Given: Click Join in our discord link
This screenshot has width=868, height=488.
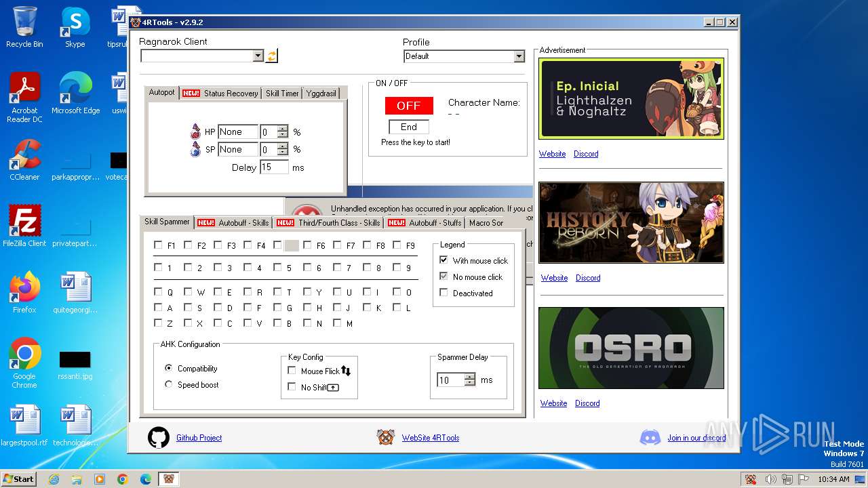Looking at the screenshot, I should 696,438.
